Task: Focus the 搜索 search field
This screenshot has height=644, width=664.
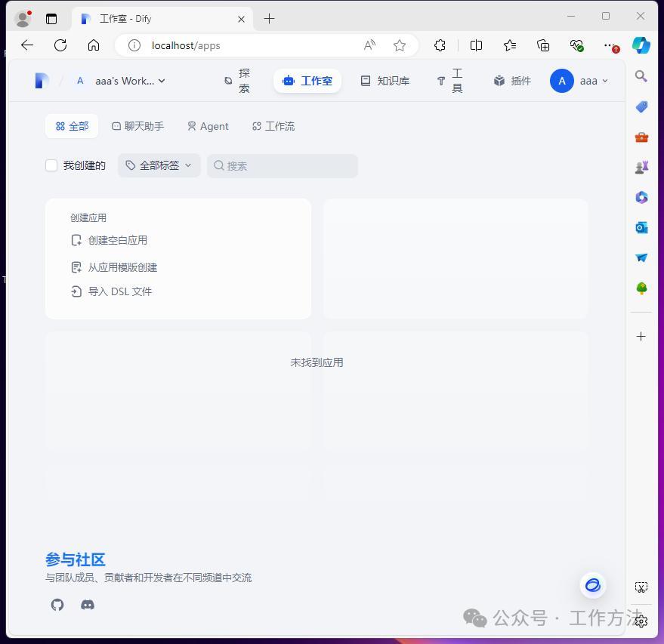Action: click(x=283, y=165)
